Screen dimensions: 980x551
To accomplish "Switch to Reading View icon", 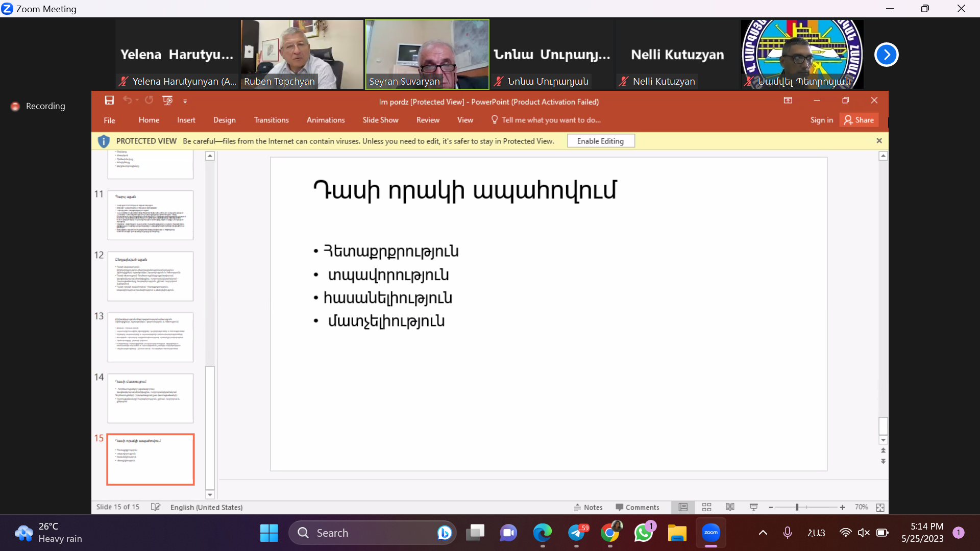I will click(730, 507).
